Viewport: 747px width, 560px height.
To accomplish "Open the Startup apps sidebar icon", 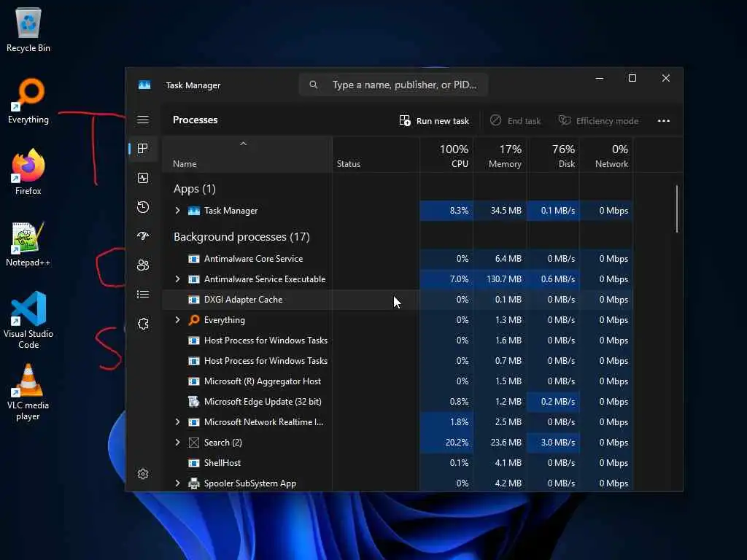I will pyautogui.click(x=143, y=236).
